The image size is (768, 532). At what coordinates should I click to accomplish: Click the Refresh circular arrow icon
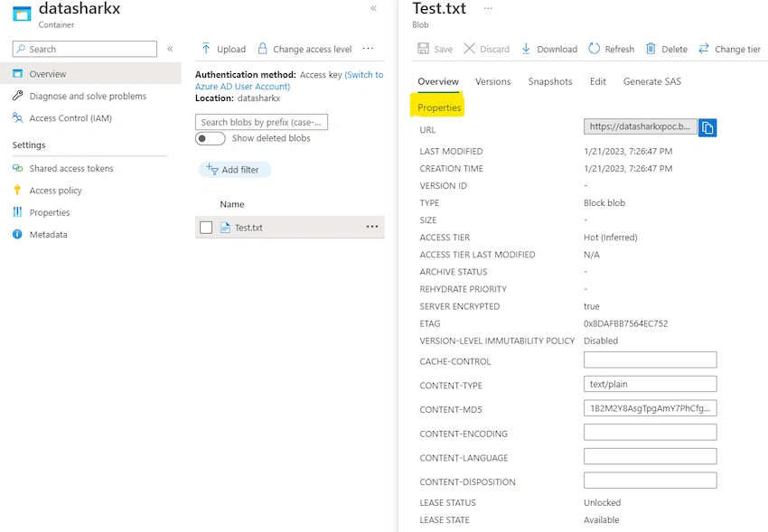click(x=595, y=49)
